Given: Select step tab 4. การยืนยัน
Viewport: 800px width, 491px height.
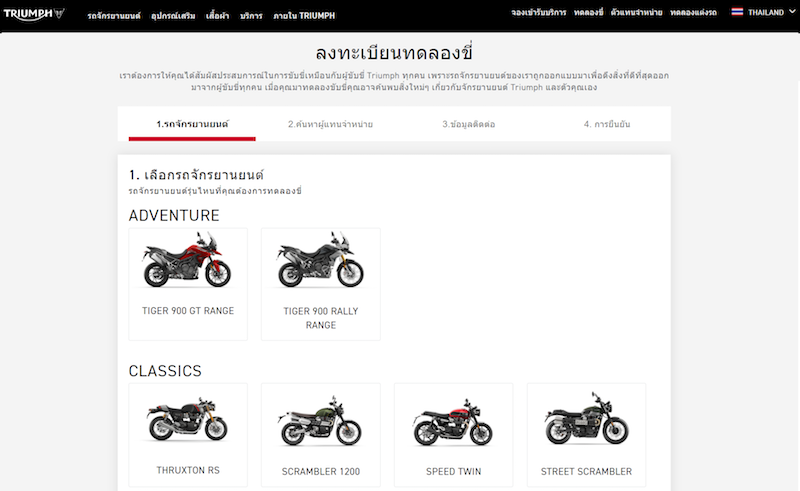Looking at the screenshot, I should click(607, 124).
